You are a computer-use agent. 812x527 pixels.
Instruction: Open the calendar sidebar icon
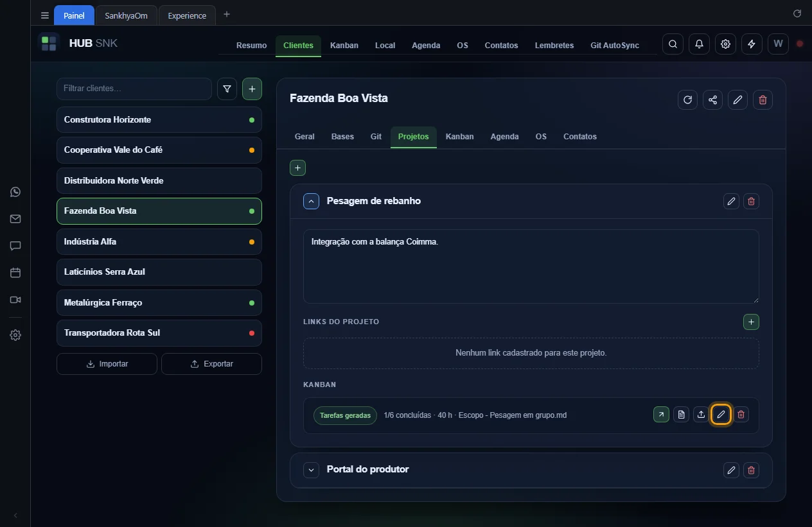15,273
